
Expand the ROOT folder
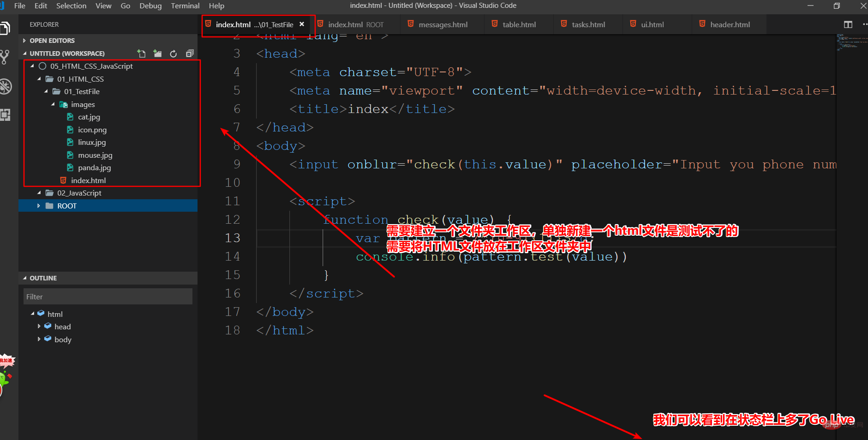pos(39,206)
